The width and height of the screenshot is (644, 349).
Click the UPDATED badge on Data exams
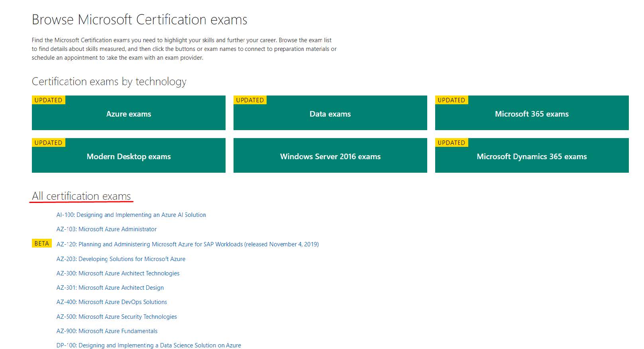coord(250,100)
